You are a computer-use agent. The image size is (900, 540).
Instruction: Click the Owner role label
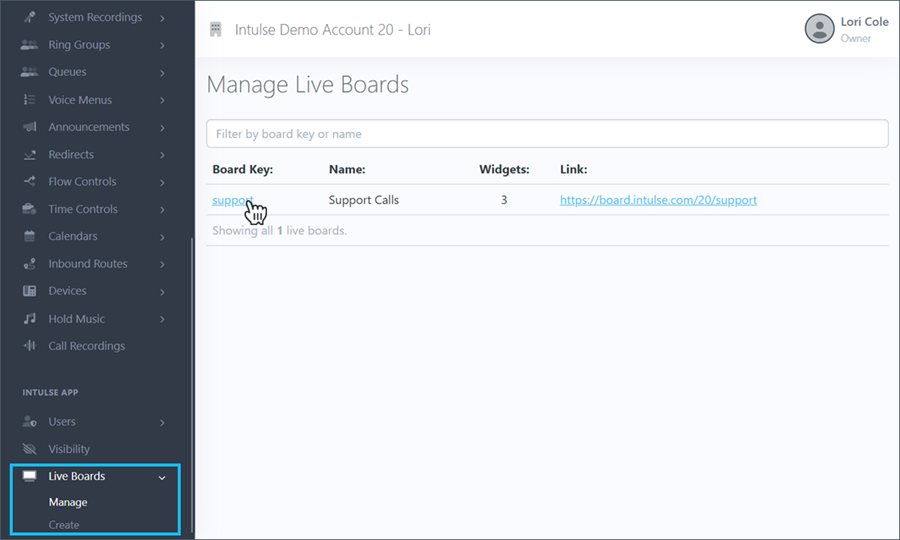[x=856, y=38]
